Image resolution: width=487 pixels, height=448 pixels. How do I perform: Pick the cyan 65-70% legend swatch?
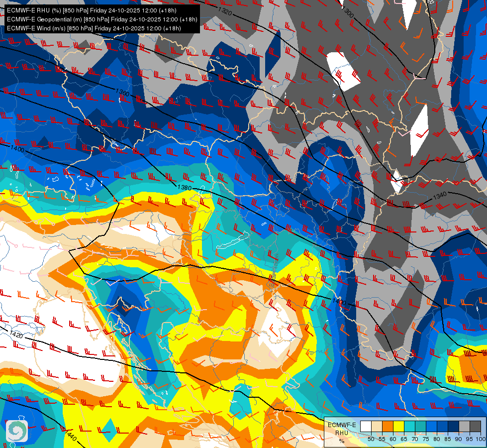point(410,426)
